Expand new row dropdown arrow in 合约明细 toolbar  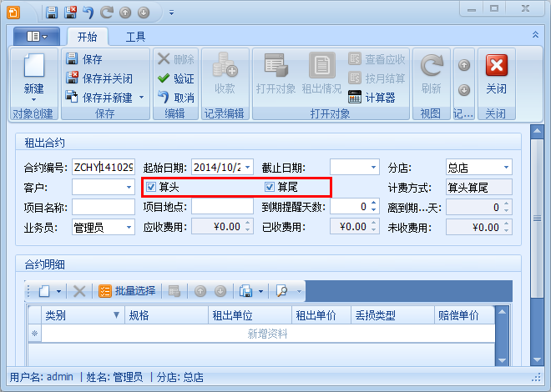pyautogui.click(x=58, y=291)
